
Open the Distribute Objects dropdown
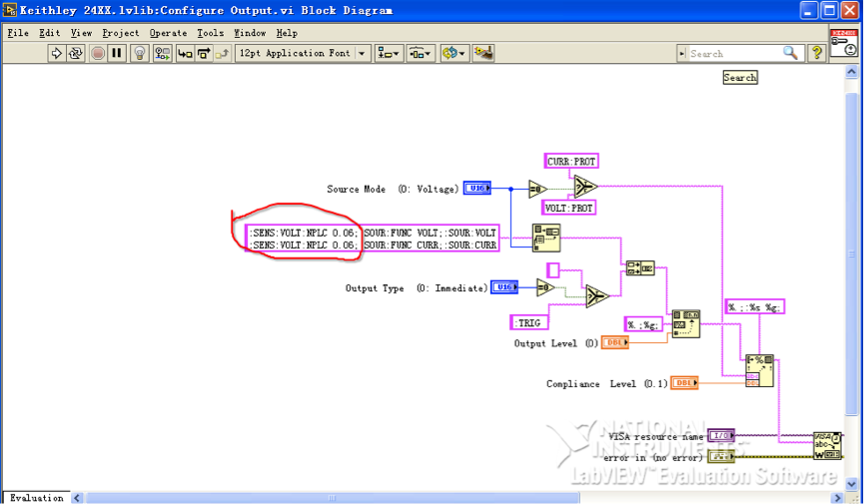click(x=421, y=54)
